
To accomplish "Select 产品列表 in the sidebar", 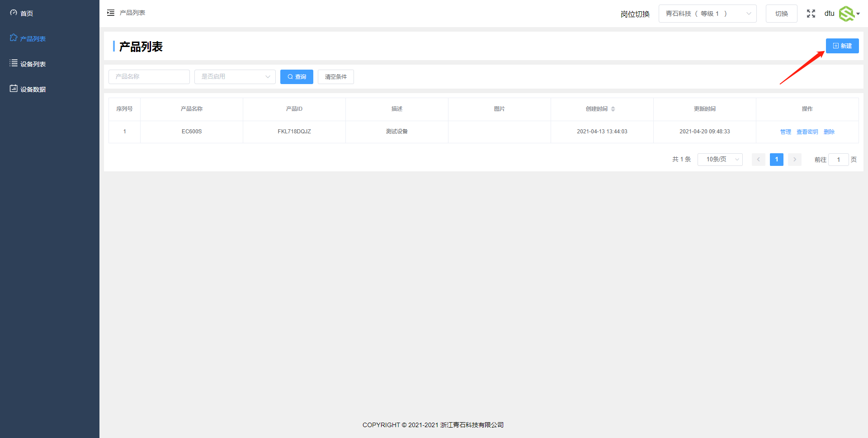I will coord(33,39).
